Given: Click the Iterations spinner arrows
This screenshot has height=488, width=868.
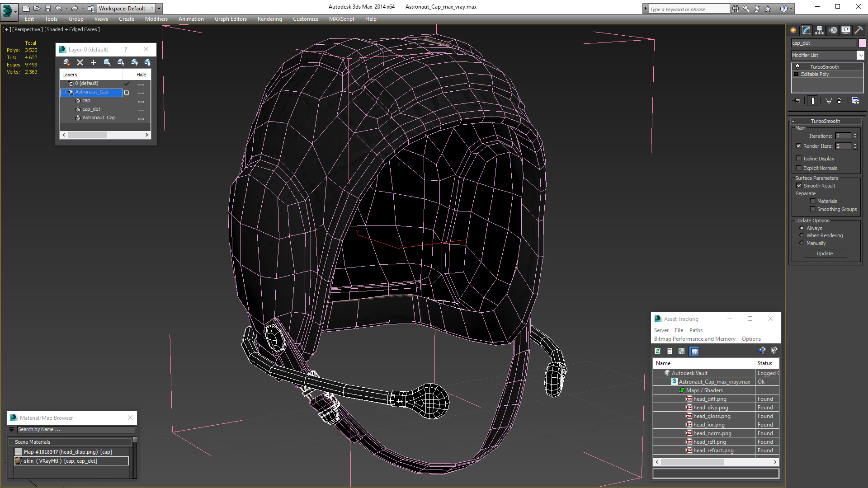Looking at the screenshot, I should (x=855, y=136).
